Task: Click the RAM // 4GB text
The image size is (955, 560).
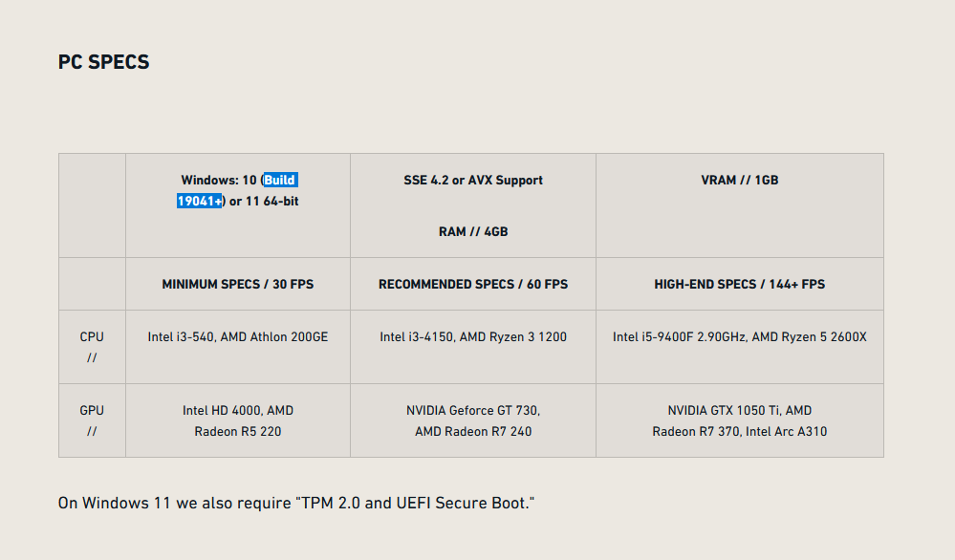Action: (x=472, y=231)
